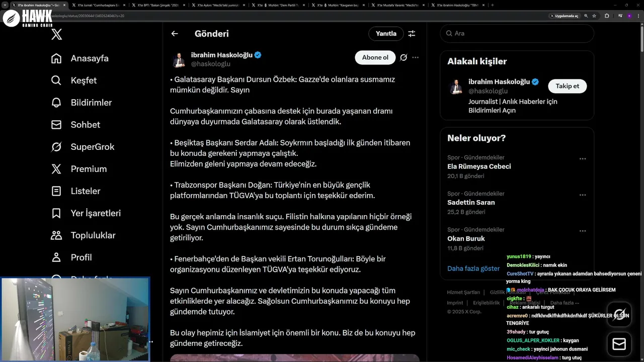Click the blue verified badge on the post author
This screenshot has width=644, height=362.
pos(258,55)
